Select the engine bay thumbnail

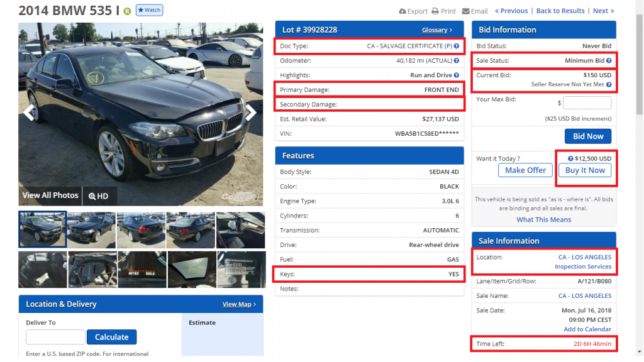pos(92,270)
